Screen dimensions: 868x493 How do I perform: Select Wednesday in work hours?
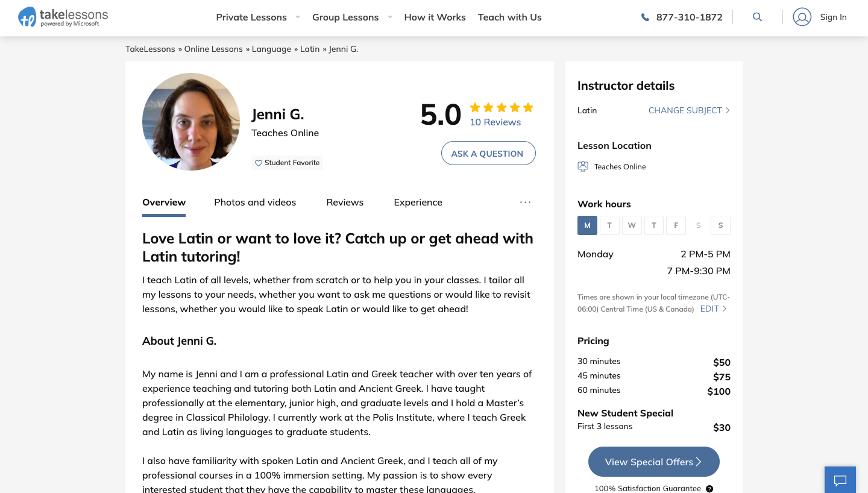pos(632,225)
